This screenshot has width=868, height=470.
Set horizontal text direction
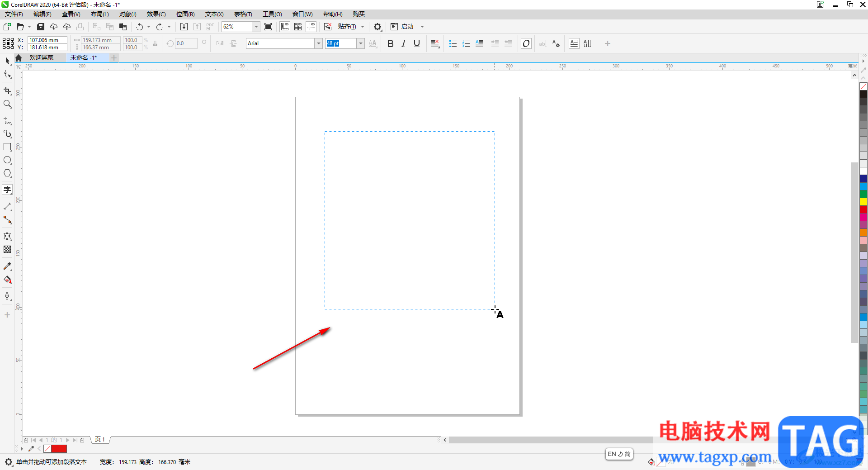(x=574, y=43)
